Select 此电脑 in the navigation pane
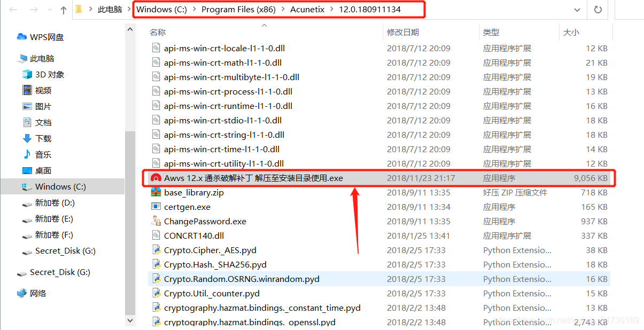Screen dimensions: 644x330 coord(42,58)
